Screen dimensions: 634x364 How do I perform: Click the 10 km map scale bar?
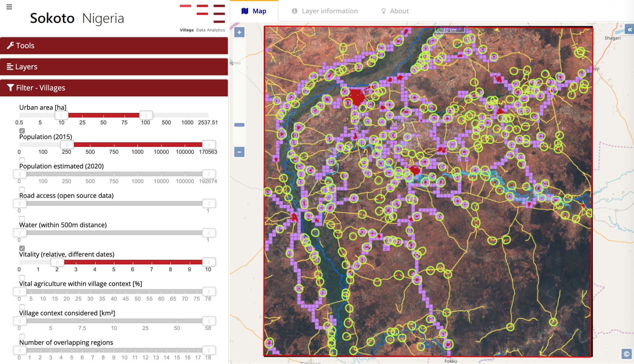pos(450,30)
